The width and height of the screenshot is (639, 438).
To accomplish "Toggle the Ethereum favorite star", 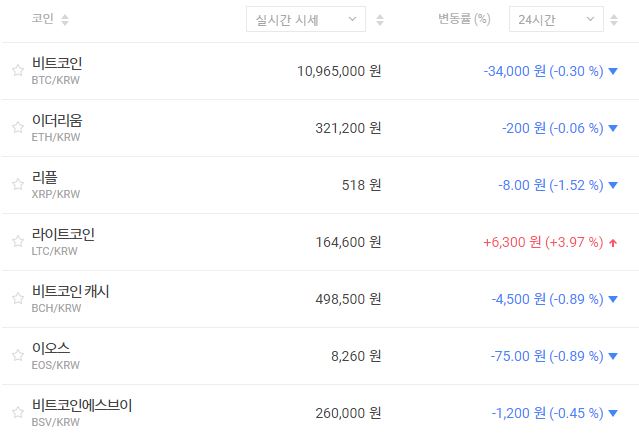I will click(x=17, y=128).
